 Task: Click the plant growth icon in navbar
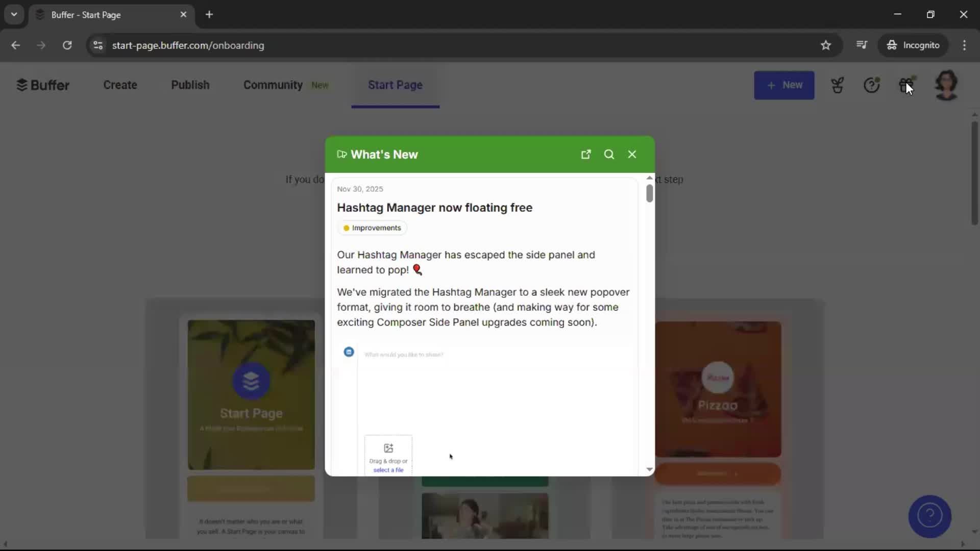pyautogui.click(x=838, y=85)
